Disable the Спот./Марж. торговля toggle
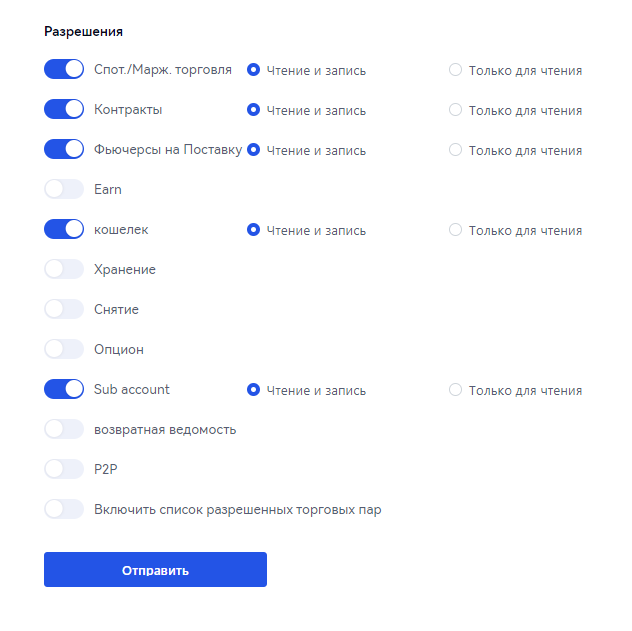The width and height of the screenshot is (632, 631). point(64,69)
